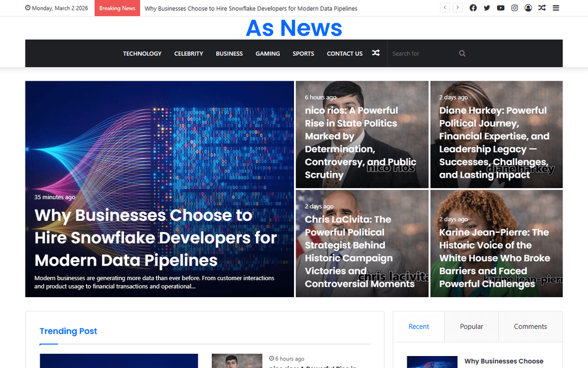Screen dimensions: 588x368
Task: Open the Facebook icon in top bar
Action: [473, 8]
